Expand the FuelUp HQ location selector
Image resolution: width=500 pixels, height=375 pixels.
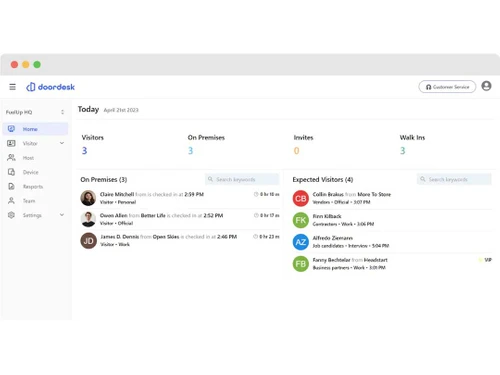(62, 112)
